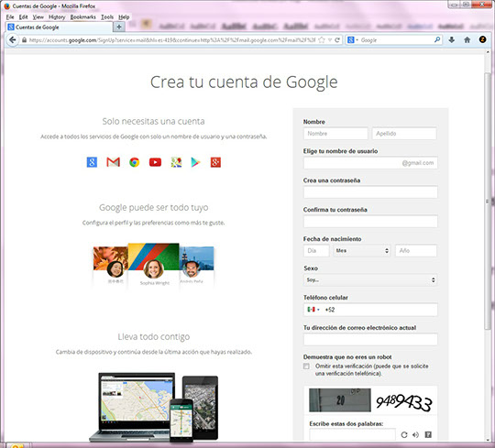Click the 'Lleva todo contigo' text
This screenshot has width=495, height=448.
coord(153,337)
